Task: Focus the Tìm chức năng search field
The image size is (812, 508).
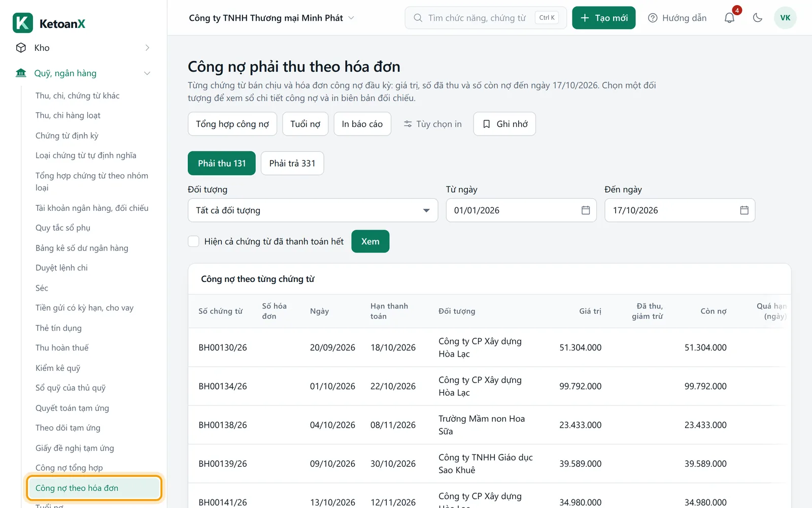Action: [486, 18]
